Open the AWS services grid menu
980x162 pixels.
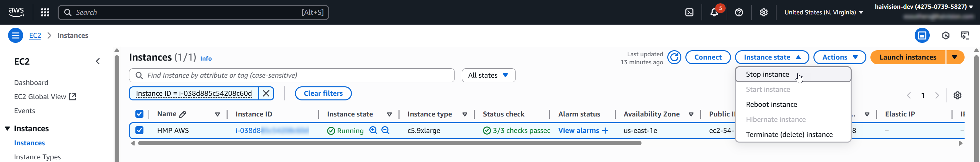click(45, 12)
